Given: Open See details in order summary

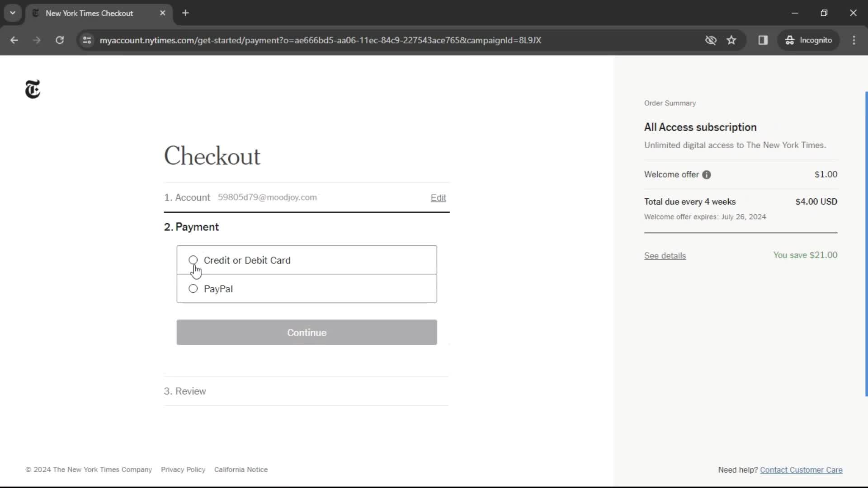Looking at the screenshot, I should tap(665, 256).
